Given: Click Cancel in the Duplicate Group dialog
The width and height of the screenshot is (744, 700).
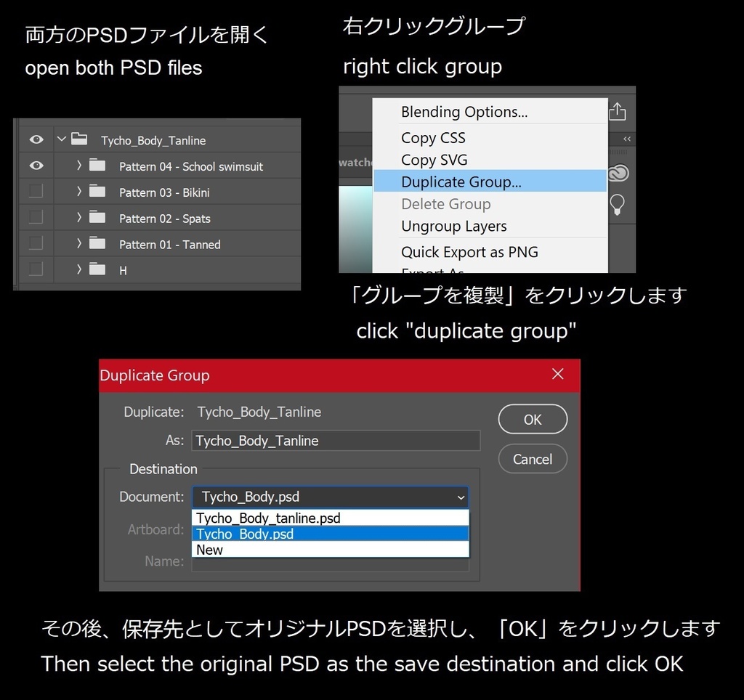Looking at the screenshot, I should [533, 459].
